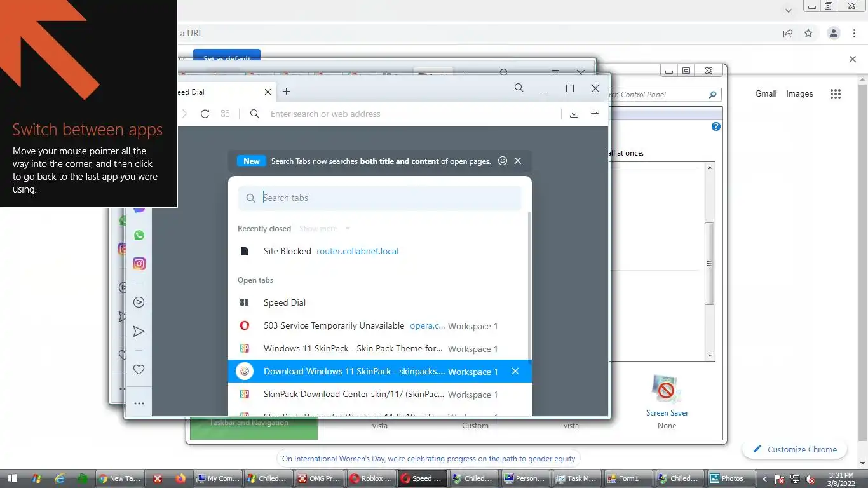Close the Speed Dial tab in Opera
Viewport: 868px width, 488px height.
point(268,91)
